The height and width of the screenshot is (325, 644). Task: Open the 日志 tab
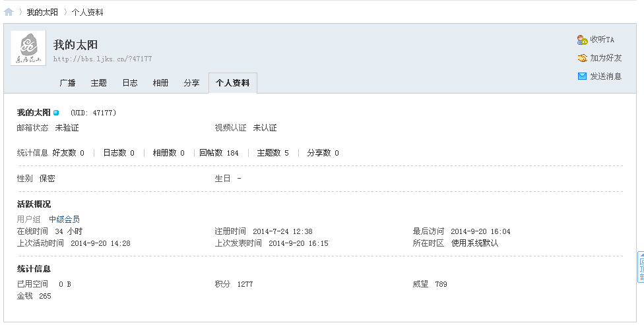tap(130, 83)
